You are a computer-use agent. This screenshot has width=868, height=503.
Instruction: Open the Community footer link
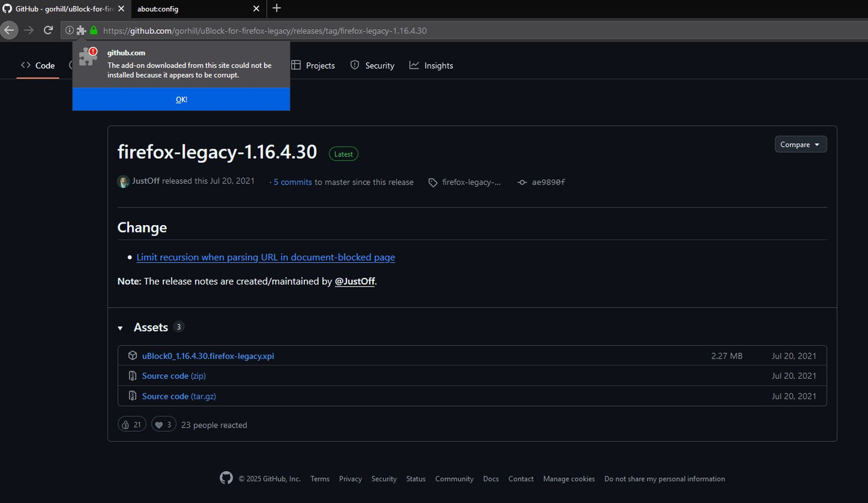454,479
